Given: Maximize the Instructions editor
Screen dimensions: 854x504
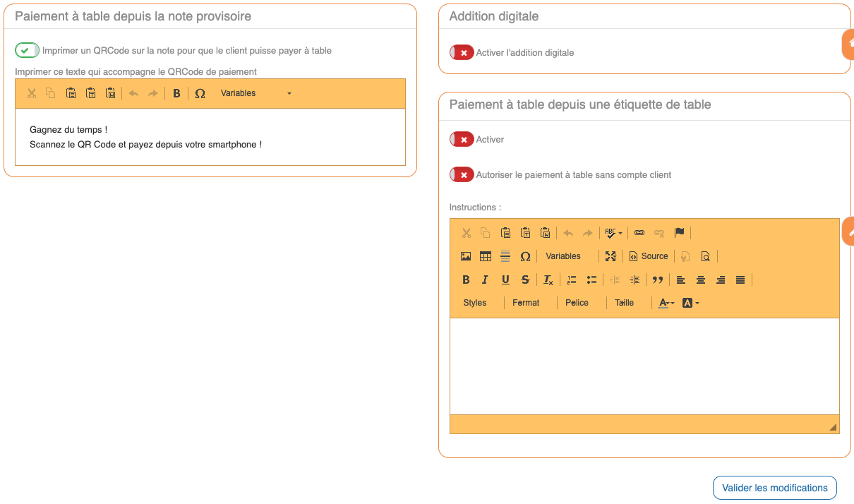Looking at the screenshot, I should tap(611, 256).
